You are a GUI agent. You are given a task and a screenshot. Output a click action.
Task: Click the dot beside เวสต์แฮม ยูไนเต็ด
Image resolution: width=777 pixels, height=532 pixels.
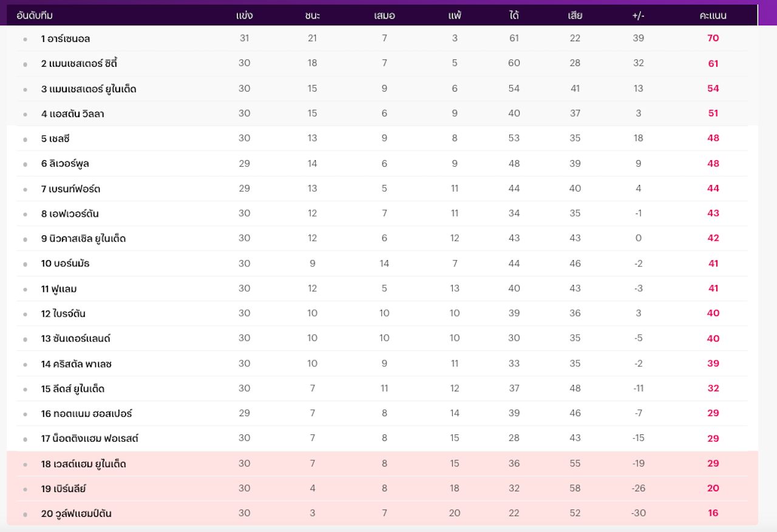click(25, 465)
